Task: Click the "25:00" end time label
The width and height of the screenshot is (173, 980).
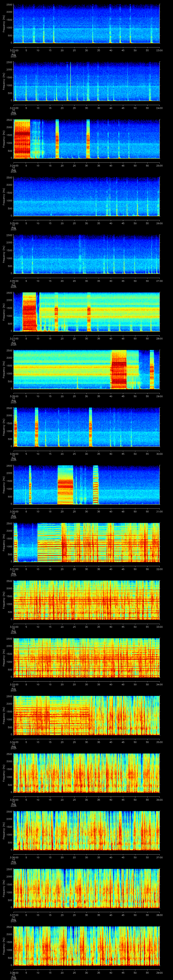Action: pos(159,166)
